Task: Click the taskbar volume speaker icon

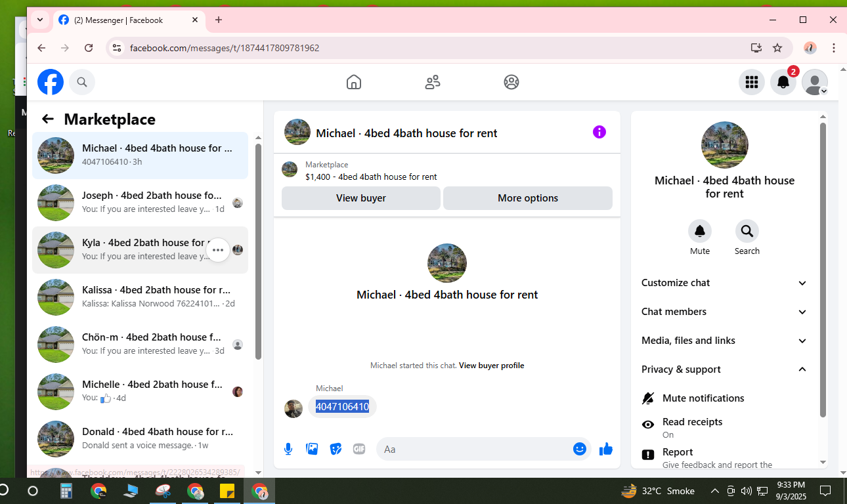Action: pos(746,491)
